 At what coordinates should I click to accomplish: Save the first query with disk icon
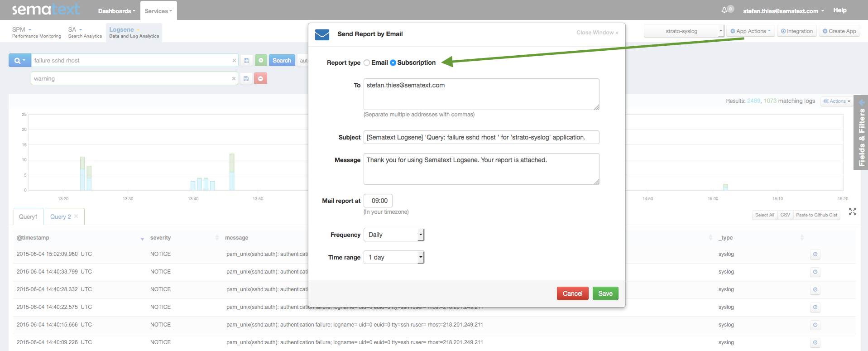[246, 60]
